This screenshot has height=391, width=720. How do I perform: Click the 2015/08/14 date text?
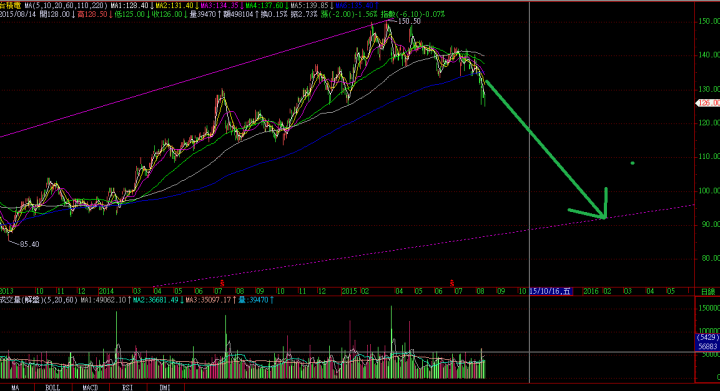(x=18, y=14)
